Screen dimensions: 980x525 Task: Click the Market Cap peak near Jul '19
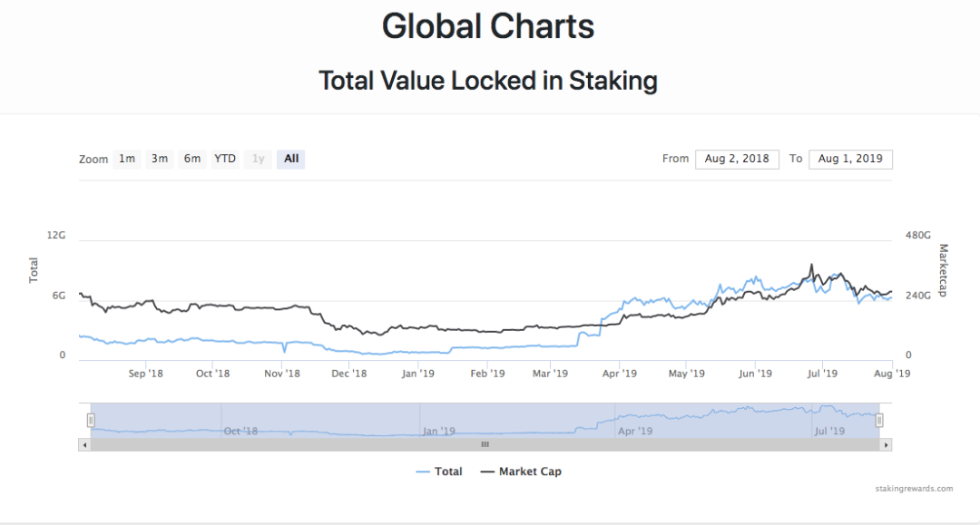(x=810, y=265)
